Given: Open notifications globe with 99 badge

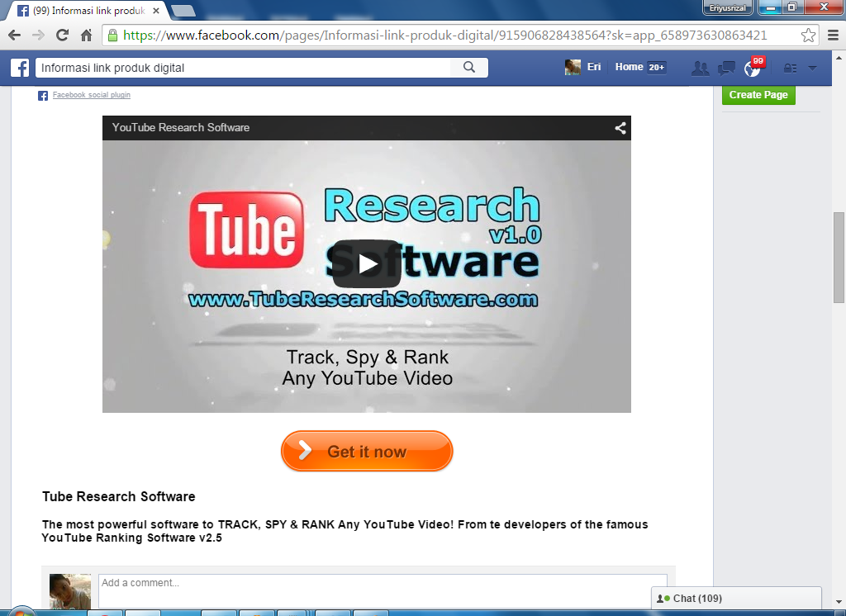Looking at the screenshot, I should (753, 68).
